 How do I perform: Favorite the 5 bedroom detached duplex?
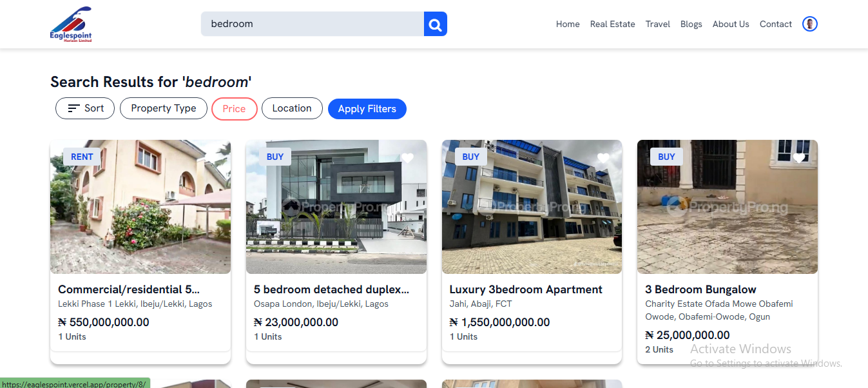407,158
